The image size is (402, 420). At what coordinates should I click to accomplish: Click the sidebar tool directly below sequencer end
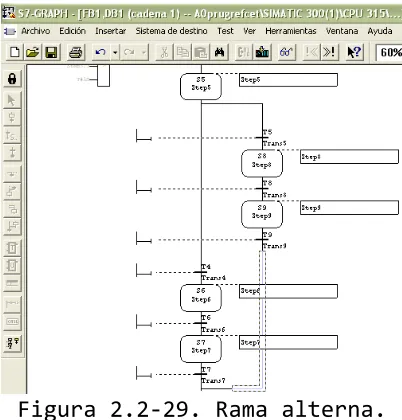tap(12, 174)
